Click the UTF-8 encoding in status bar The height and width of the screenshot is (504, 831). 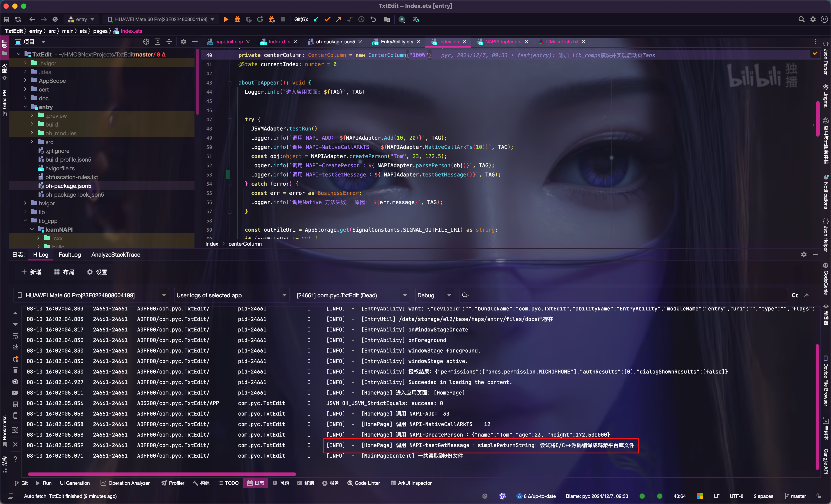click(x=736, y=496)
